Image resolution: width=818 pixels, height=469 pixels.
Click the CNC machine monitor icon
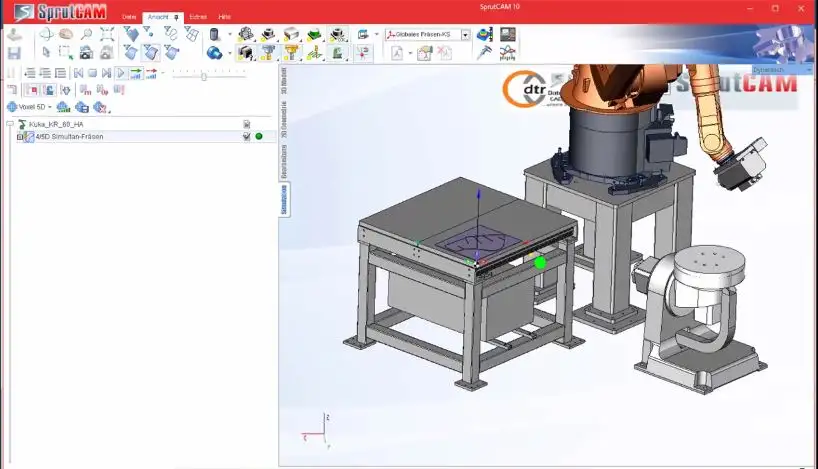pyautogui.click(x=508, y=34)
